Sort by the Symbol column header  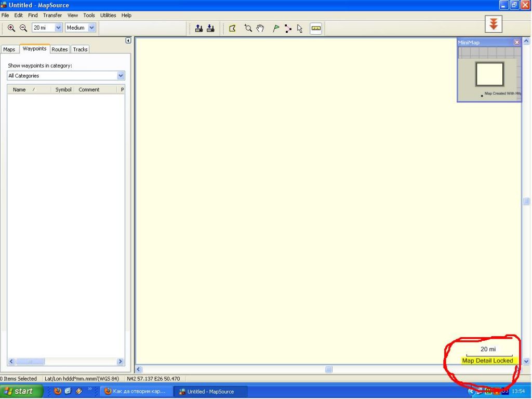click(x=63, y=89)
